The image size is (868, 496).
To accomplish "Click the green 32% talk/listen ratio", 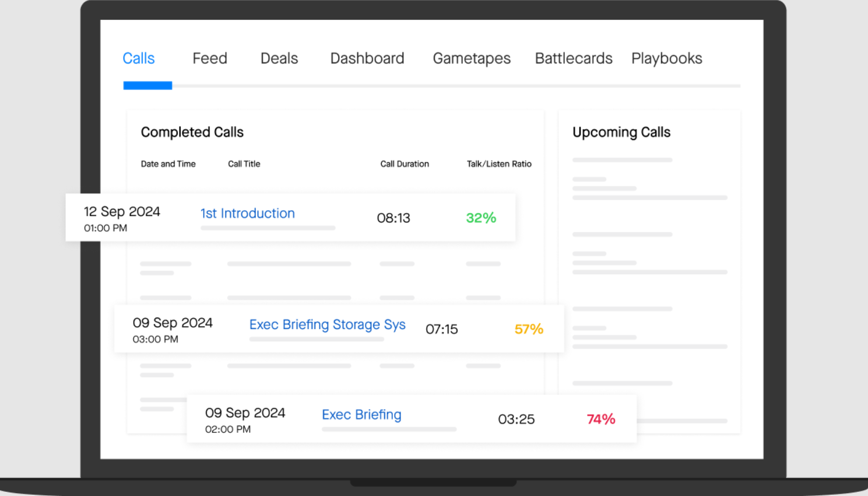I will 481,218.
